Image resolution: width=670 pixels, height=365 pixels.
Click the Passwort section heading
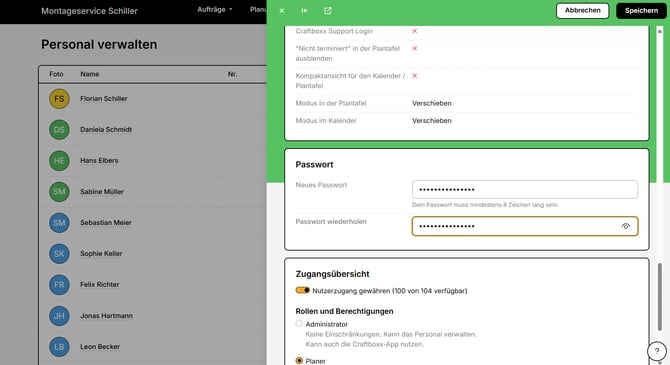tap(314, 165)
